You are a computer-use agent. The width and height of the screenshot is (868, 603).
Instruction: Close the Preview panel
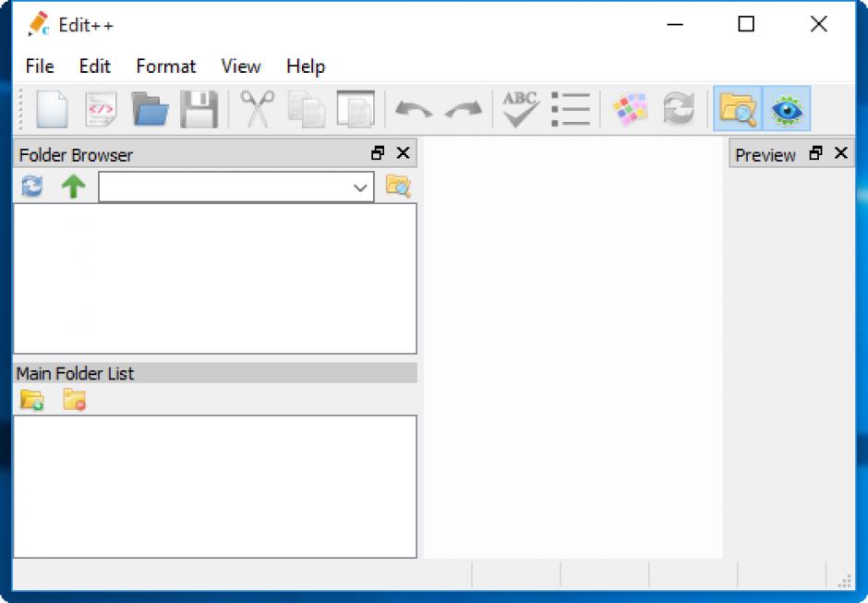(x=841, y=152)
